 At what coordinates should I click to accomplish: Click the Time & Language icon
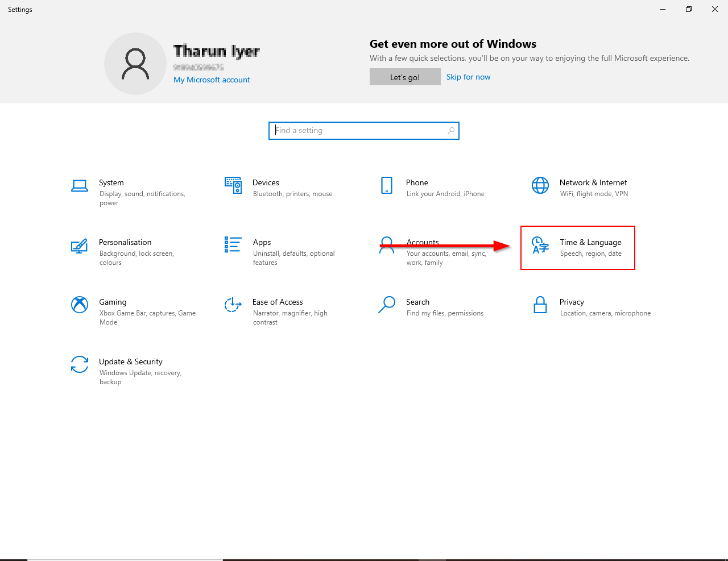tap(540, 246)
